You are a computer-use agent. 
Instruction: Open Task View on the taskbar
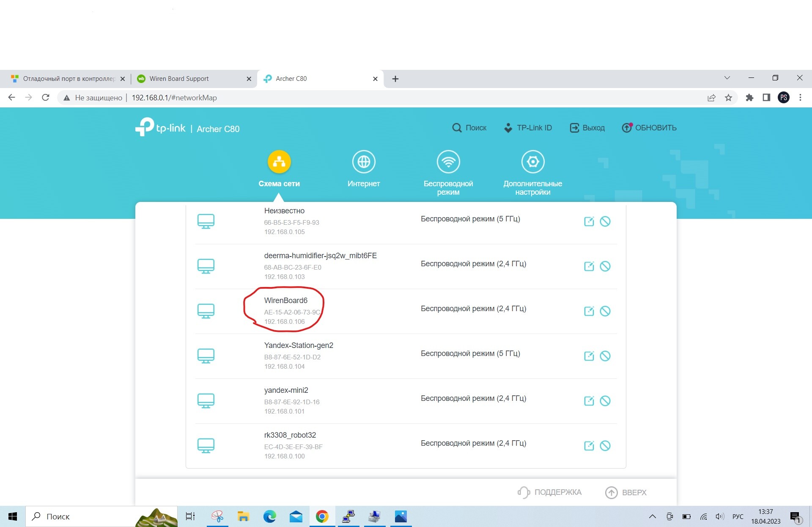point(190,516)
